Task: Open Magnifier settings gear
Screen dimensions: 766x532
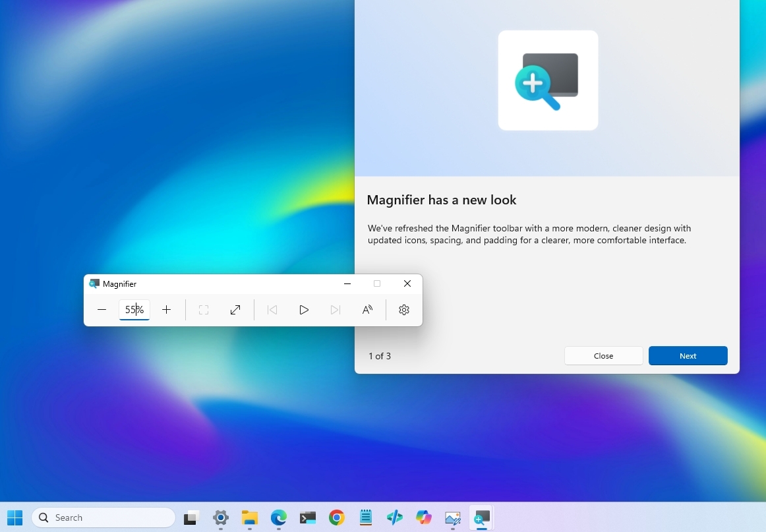Action: (x=404, y=310)
